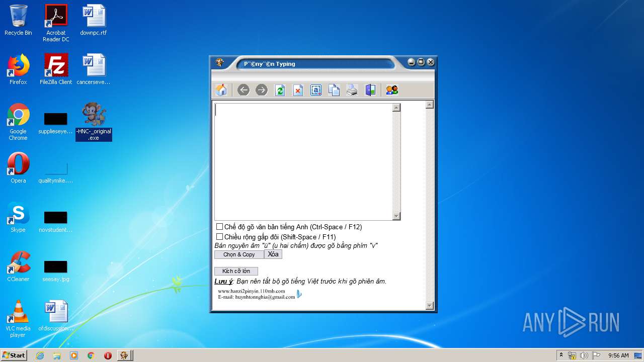Image resolution: width=644 pixels, height=362 pixels.
Task: Click the text area scrollbar up arrow
Action: [396, 107]
